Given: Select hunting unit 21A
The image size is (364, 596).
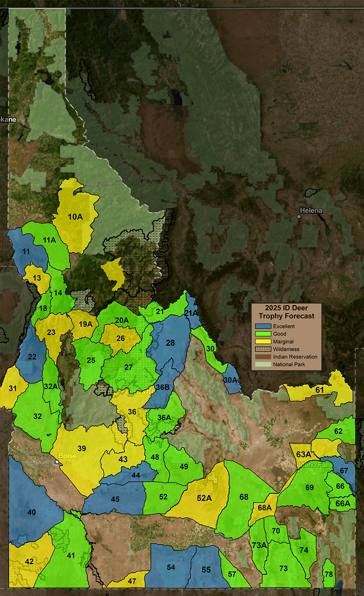Looking at the screenshot, I should pos(191,313).
